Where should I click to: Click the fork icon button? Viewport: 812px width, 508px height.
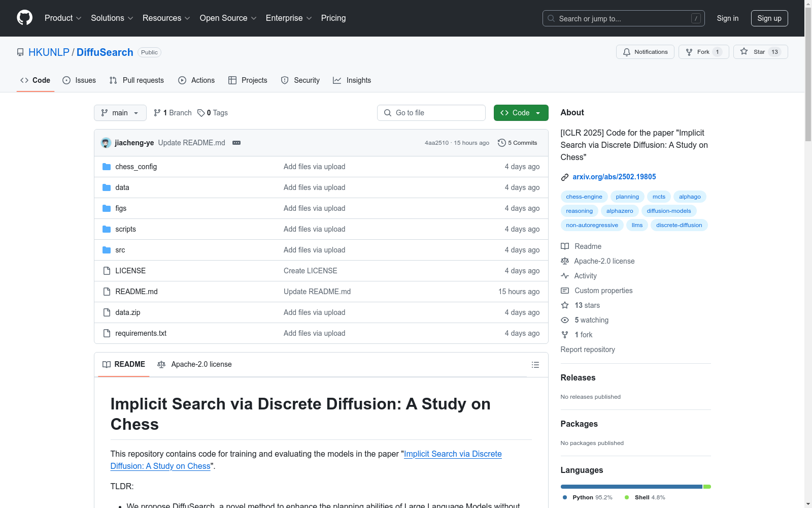point(689,52)
